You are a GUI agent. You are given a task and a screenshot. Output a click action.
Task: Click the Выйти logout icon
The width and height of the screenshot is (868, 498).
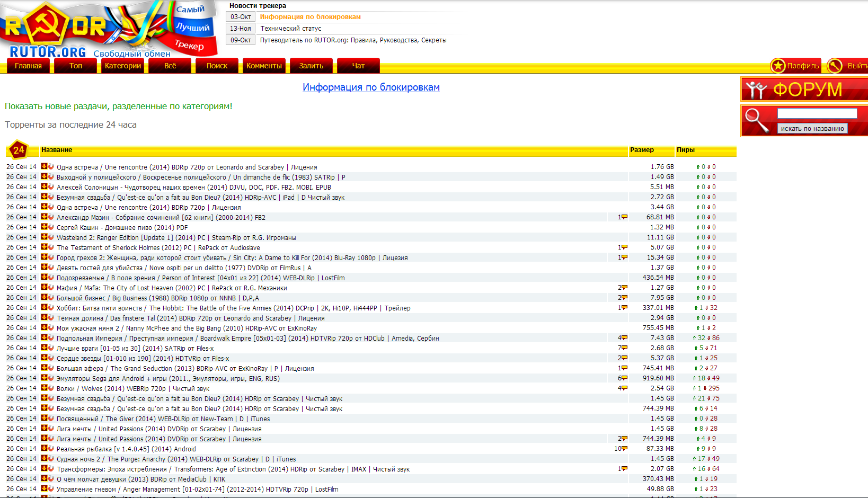(x=835, y=66)
